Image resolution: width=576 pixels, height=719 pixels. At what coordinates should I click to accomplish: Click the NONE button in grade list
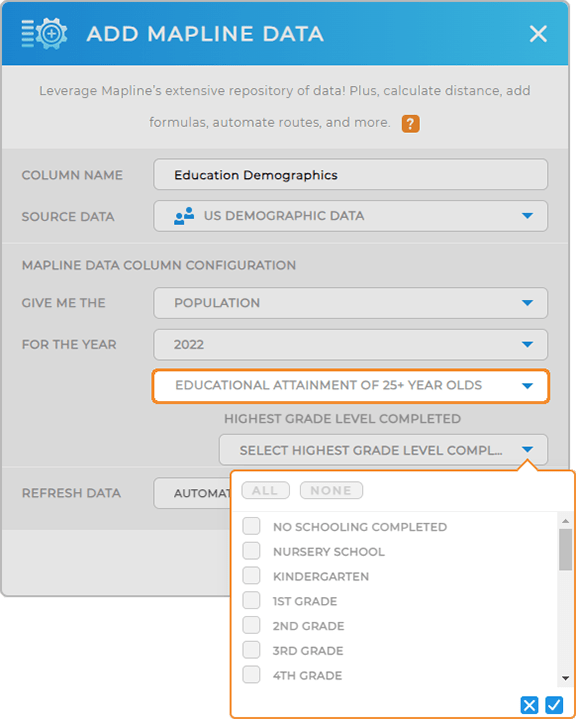coord(331,490)
